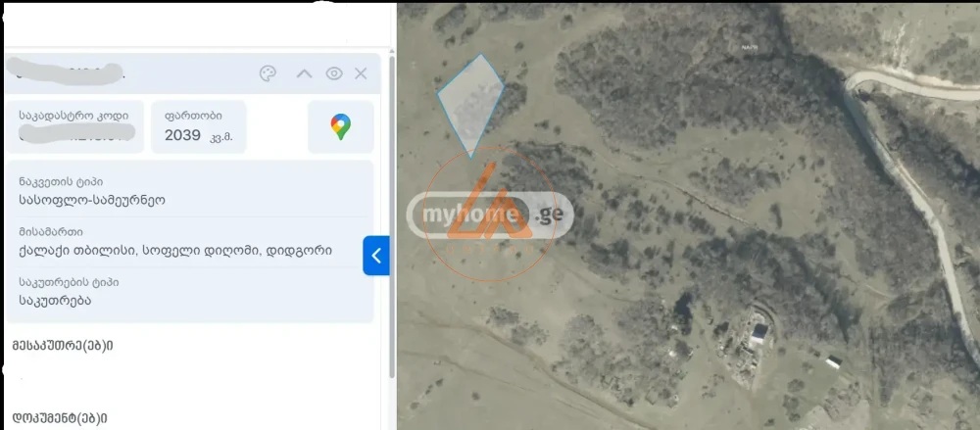Collapse side panel with blue arrow
980x430 pixels.
[x=376, y=256]
